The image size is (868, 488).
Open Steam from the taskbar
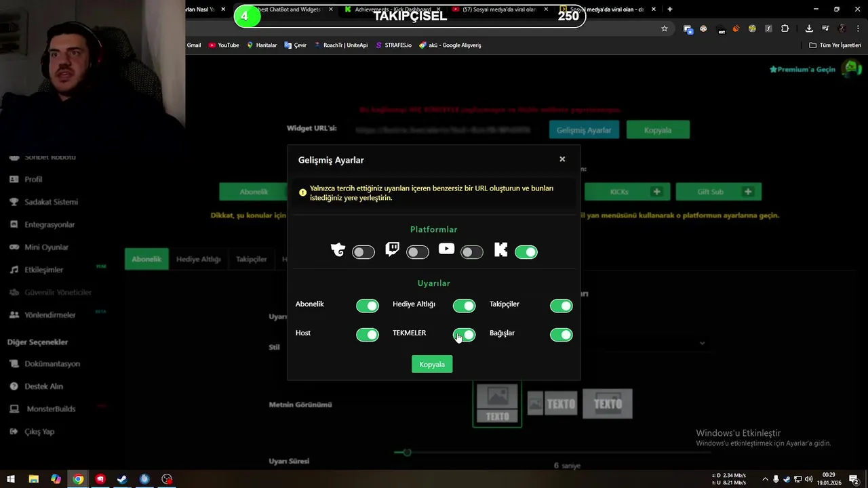[x=122, y=479]
